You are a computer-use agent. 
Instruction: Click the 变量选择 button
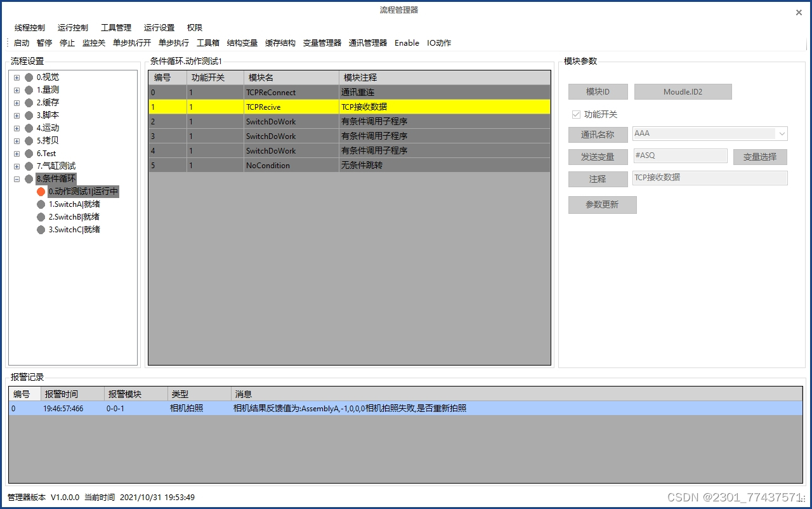point(760,157)
